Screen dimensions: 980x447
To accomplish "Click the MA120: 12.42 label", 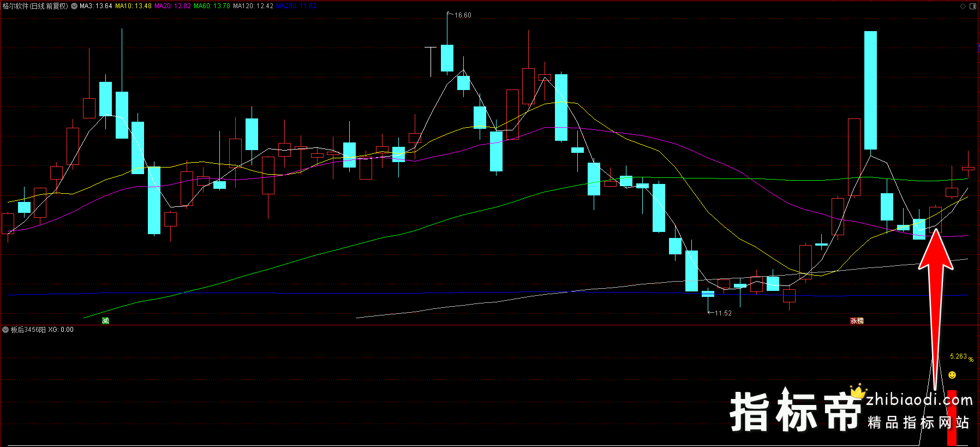I will [253, 6].
